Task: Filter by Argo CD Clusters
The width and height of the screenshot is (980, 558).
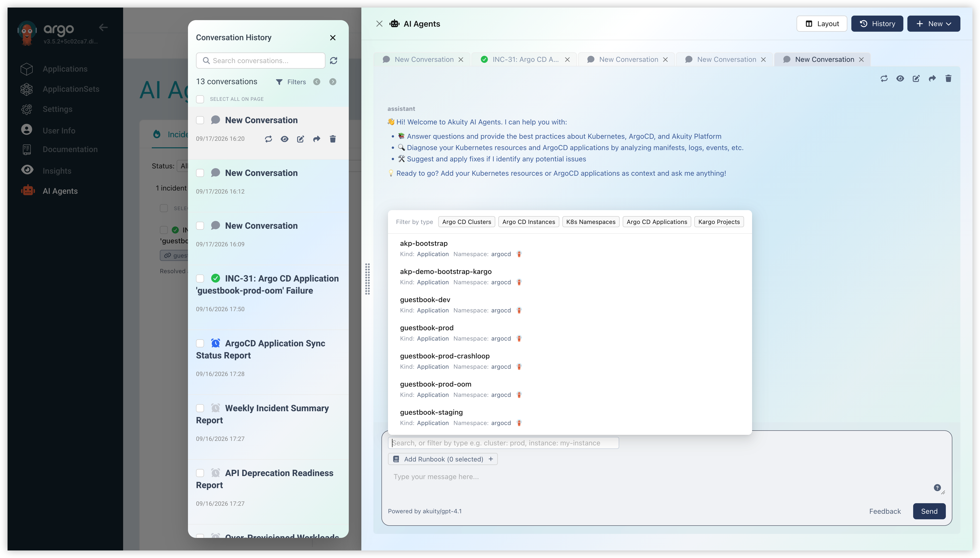Action: [466, 222]
